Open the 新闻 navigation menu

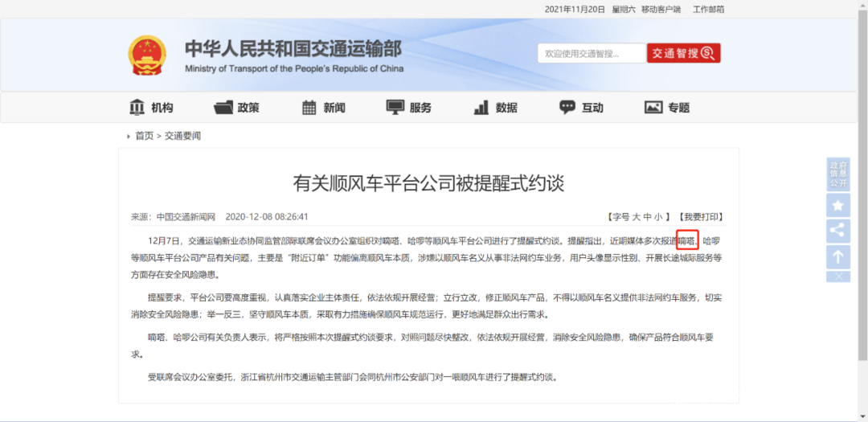pyautogui.click(x=323, y=108)
